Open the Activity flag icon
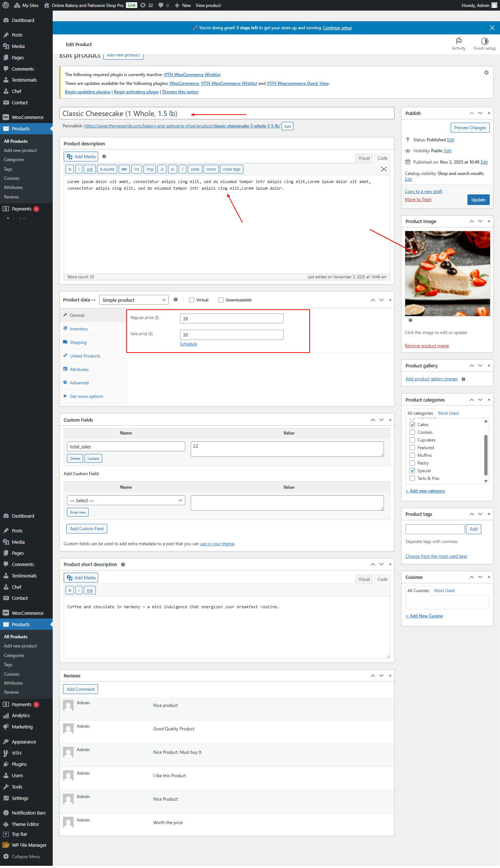 (458, 41)
